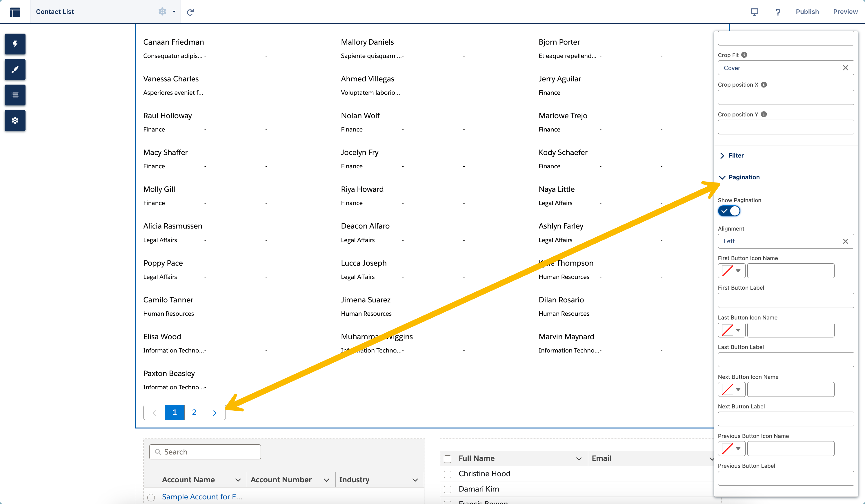
Task: Go to pagination page 2
Action: 194,412
